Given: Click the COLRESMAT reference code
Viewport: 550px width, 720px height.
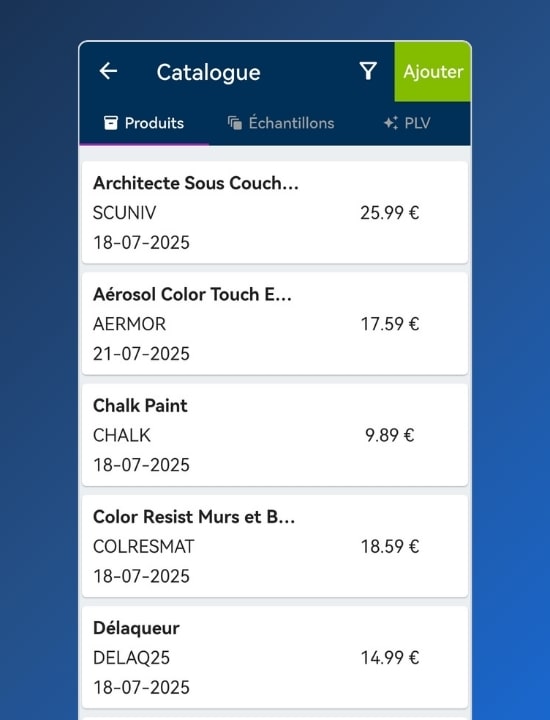Looking at the screenshot, I should click(x=144, y=546).
